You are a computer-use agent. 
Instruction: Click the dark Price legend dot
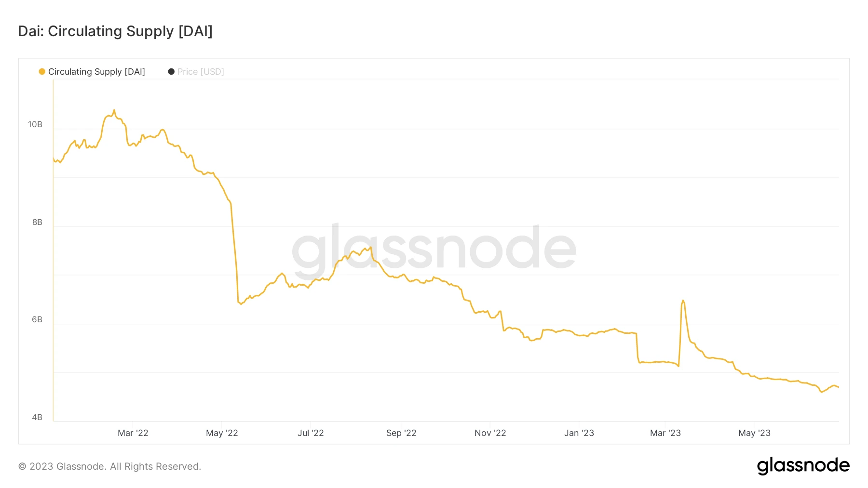coord(171,72)
